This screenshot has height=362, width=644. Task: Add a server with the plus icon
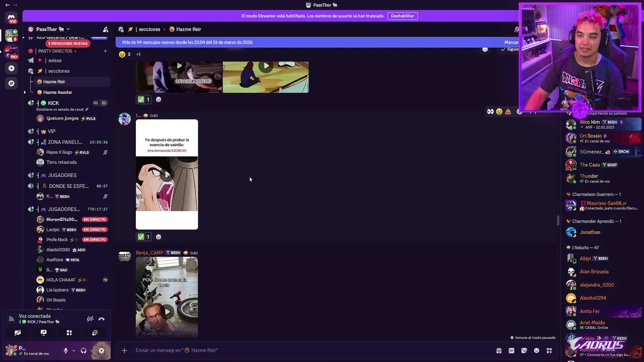[11, 68]
